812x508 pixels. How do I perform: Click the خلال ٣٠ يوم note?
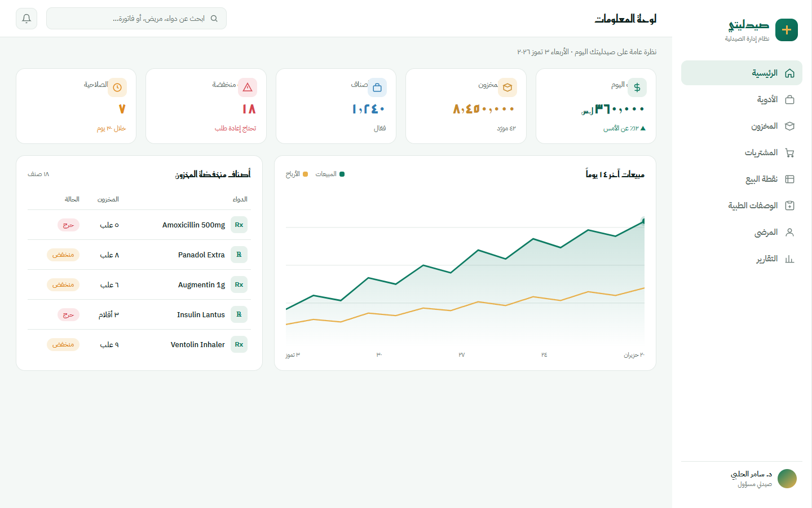click(x=111, y=128)
